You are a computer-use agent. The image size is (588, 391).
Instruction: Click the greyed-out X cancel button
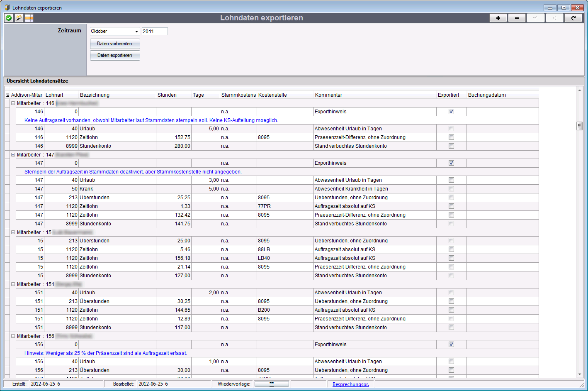(x=554, y=18)
